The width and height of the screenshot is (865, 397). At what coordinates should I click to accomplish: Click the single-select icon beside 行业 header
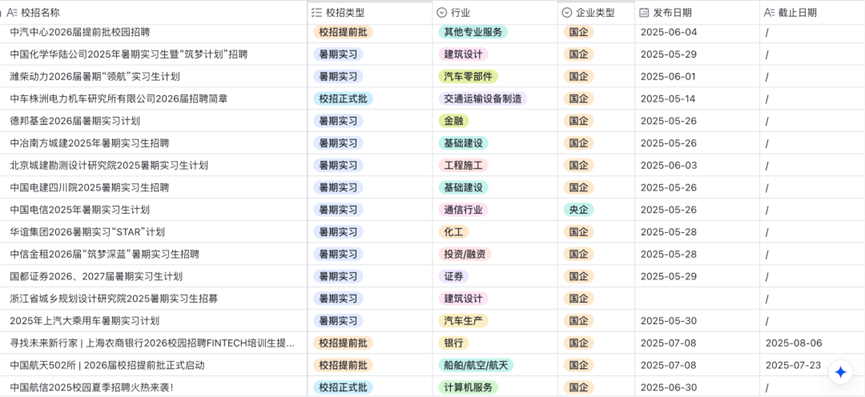click(x=441, y=12)
